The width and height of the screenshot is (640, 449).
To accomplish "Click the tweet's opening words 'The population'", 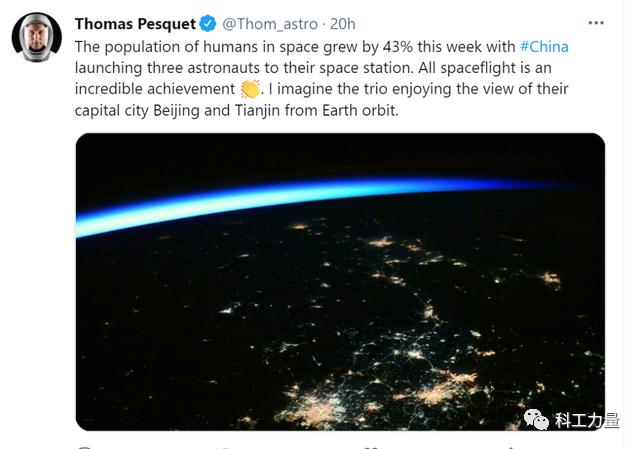I will (126, 46).
